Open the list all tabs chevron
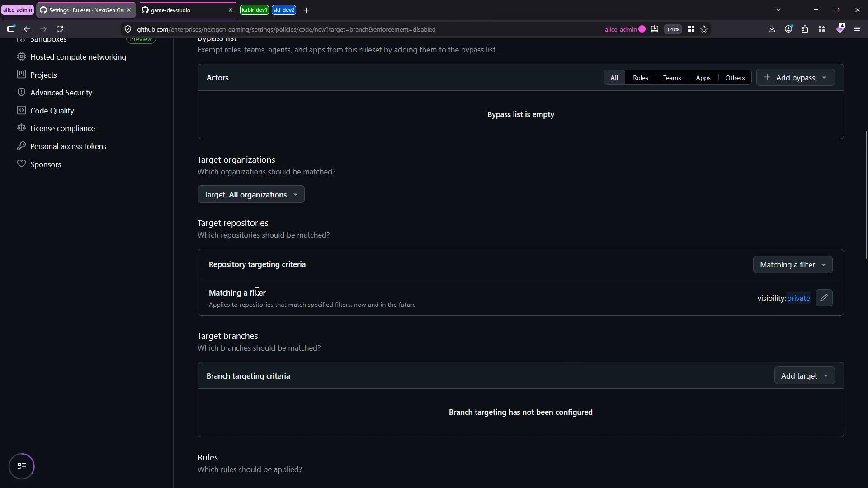Viewport: 868px width, 488px height. (x=778, y=10)
